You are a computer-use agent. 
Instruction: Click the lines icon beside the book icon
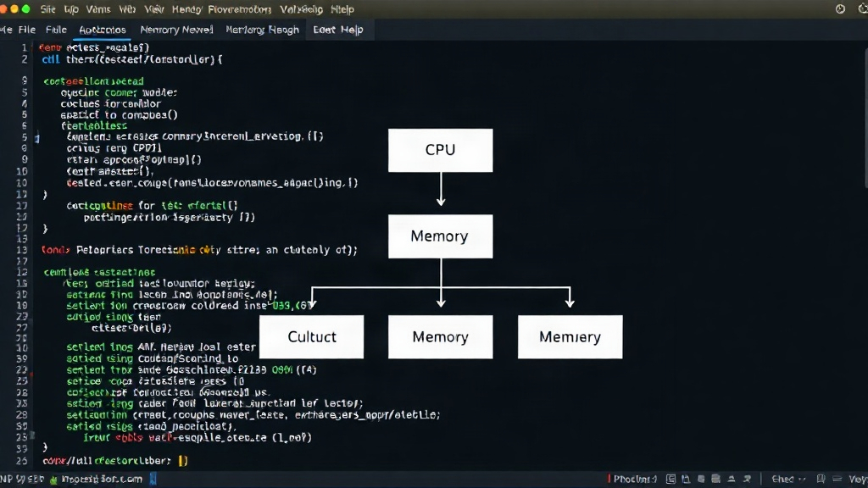tap(837, 480)
